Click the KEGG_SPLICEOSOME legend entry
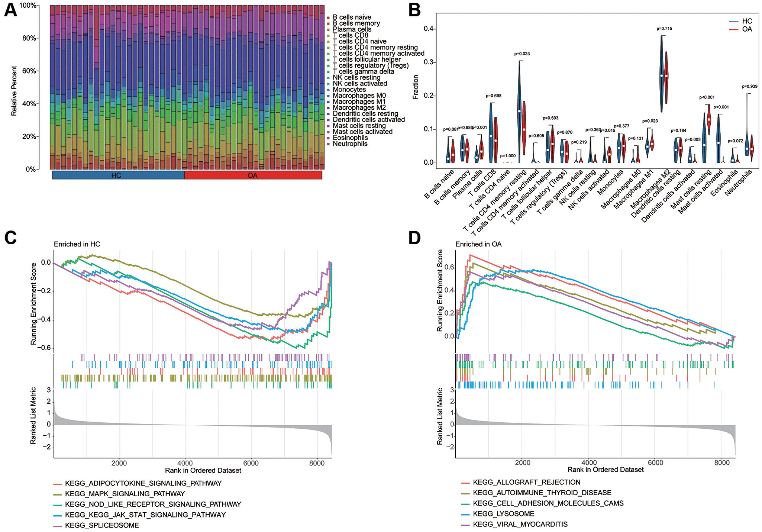762x532 pixels. point(96,525)
